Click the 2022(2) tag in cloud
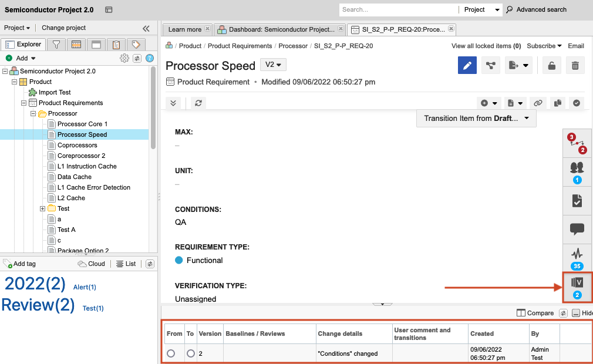This screenshot has width=593, height=364. (35, 284)
